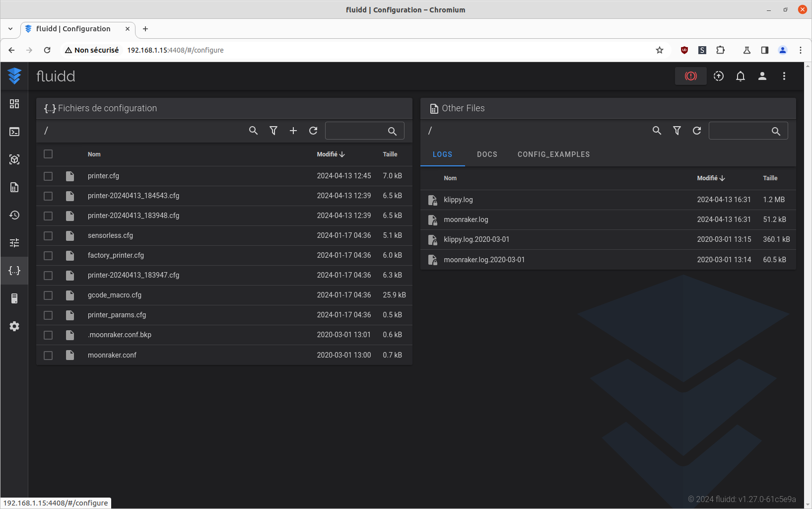Open the browser tab list chevron

10,29
